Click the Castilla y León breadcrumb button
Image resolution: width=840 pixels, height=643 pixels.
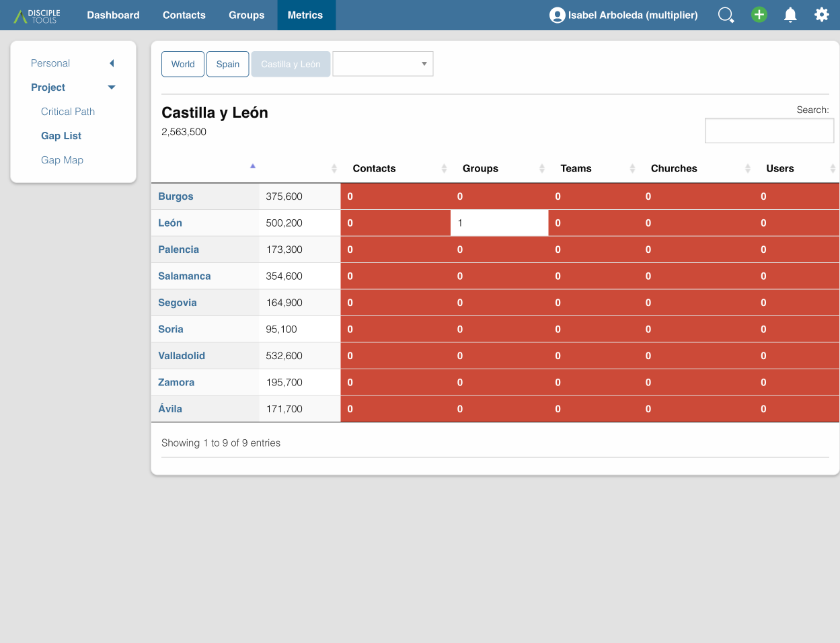(x=291, y=64)
